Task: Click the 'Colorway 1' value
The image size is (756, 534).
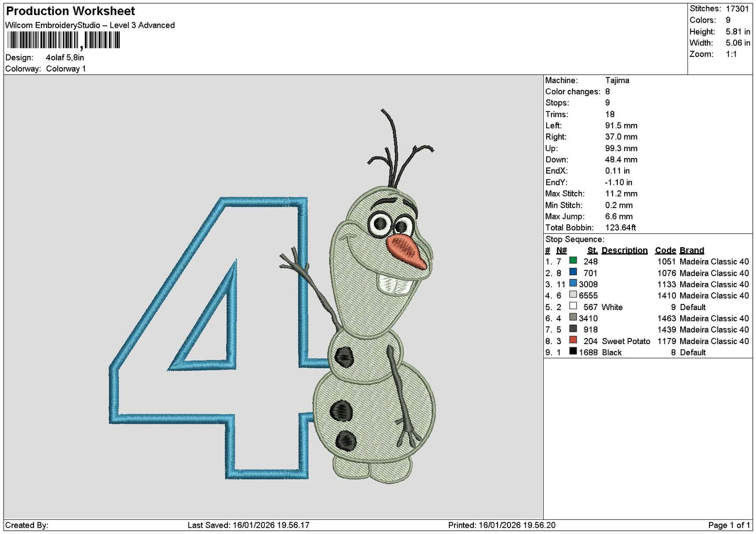Action: pos(66,69)
